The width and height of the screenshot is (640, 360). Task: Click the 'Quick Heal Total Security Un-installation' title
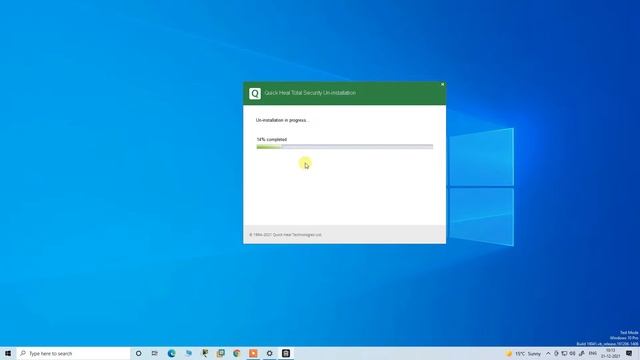(x=310, y=93)
